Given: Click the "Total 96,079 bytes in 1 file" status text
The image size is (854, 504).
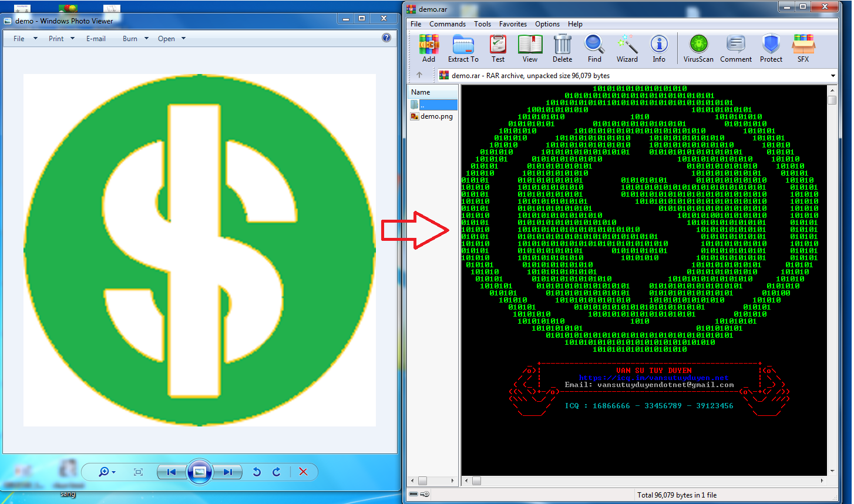Looking at the screenshot, I should (x=677, y=495).
